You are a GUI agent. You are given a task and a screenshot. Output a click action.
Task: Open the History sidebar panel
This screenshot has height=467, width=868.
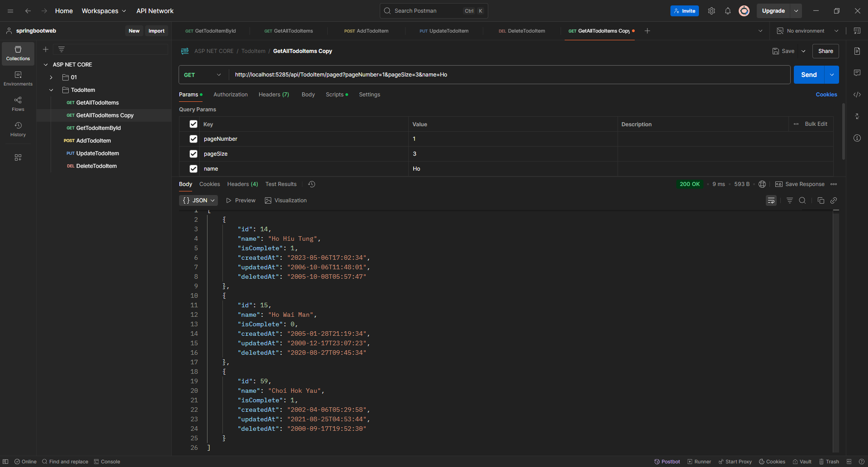pyautogui.click(x=18, y=129)
